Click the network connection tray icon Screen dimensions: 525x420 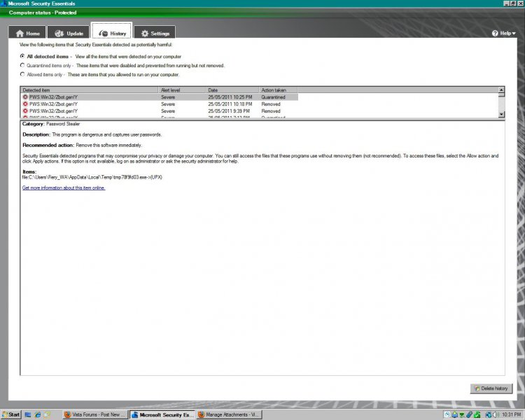(x=489, y=414)
